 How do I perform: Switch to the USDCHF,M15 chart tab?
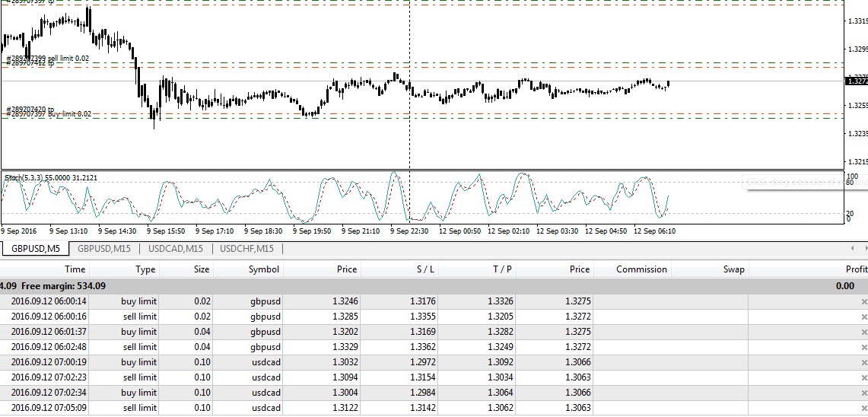(247, 249)
